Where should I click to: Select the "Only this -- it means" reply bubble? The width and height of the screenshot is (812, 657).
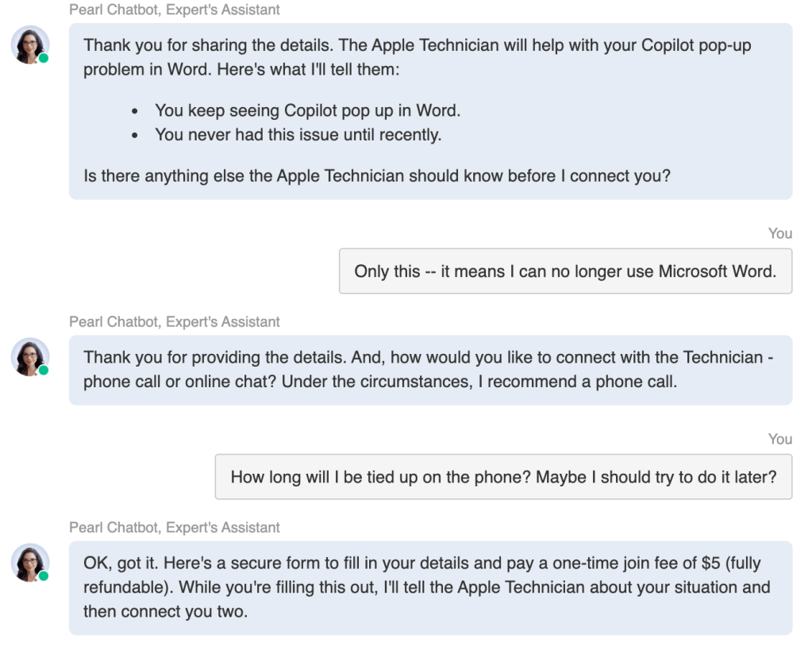564,271
